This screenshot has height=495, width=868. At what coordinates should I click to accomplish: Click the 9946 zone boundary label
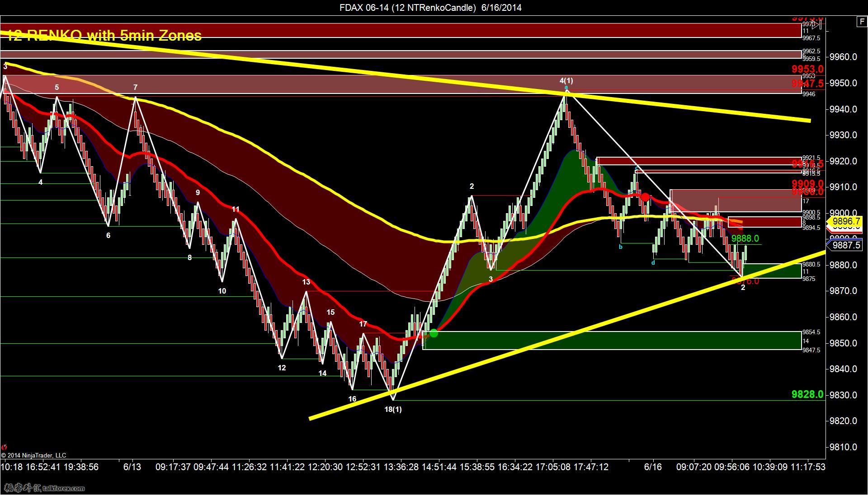(x=809, y=94)
